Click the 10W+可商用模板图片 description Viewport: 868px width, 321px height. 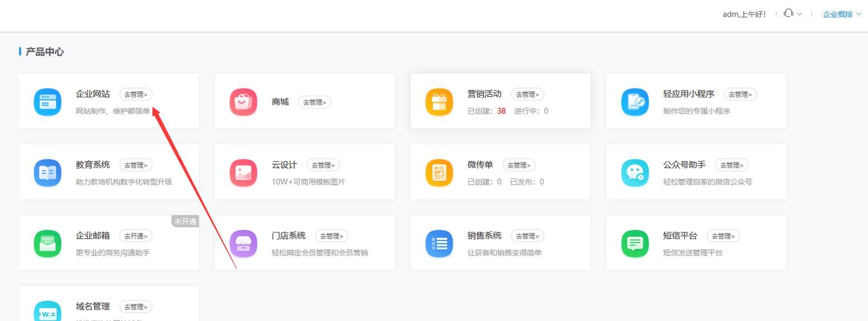click(x=309, y=181)
